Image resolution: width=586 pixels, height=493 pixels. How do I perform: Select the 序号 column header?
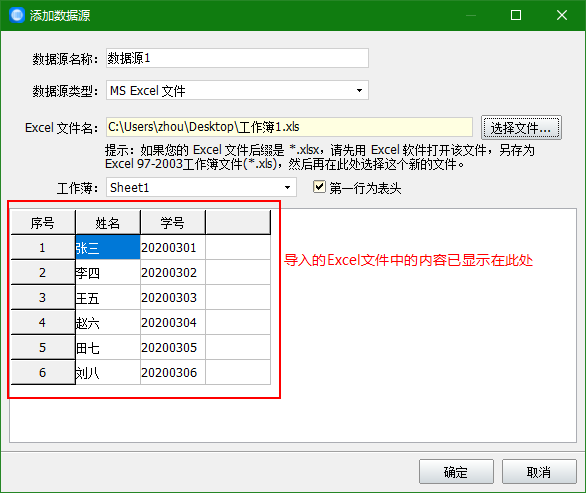click(x=43, y=222)
